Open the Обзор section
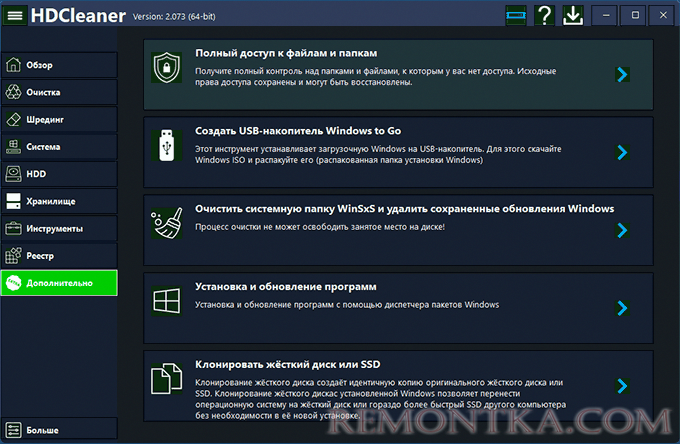This screenshot has width=680, height=444. (59, 65)
